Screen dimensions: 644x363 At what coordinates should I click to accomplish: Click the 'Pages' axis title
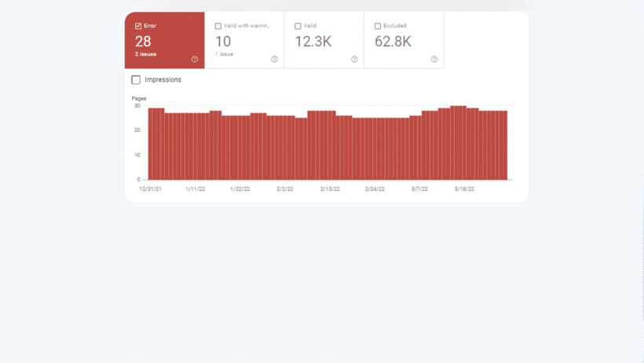(x=139, y=99)
